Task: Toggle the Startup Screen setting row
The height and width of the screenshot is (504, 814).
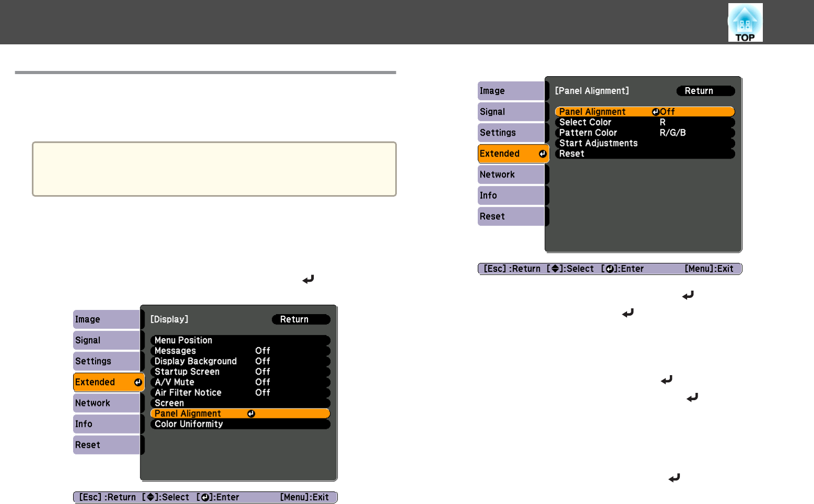Action: click(x=240, y=371)
